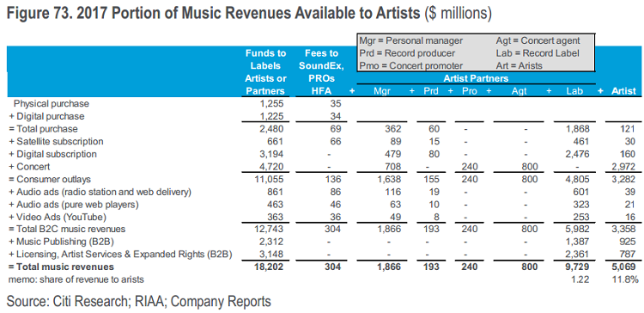
Task: Click the '+ Video Ads (YouTube)' row label
Action: (58, 217)
